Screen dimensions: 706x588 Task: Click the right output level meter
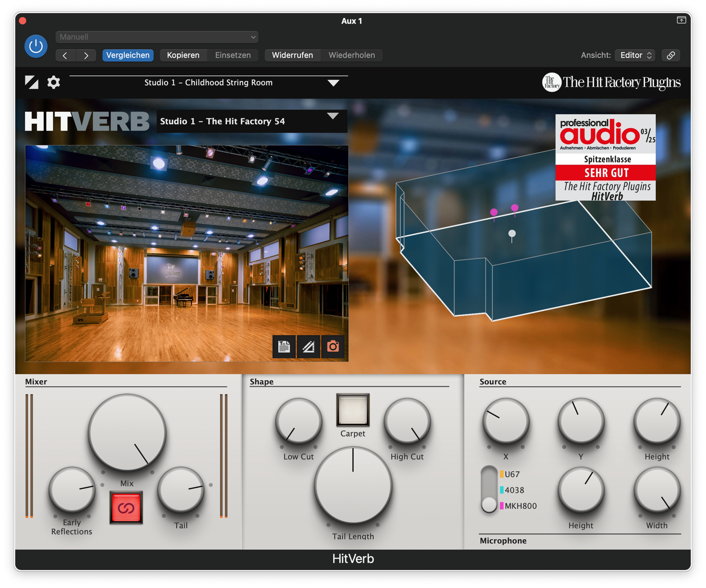pos(224,456)
